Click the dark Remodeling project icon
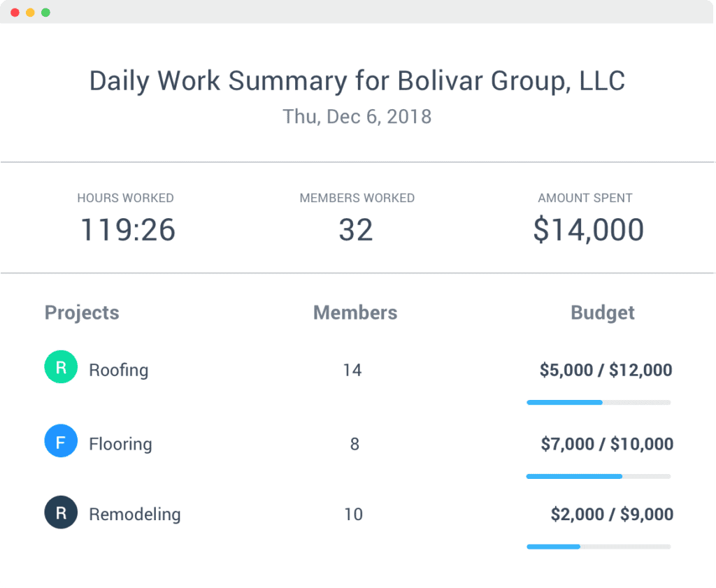The image size is (716, 588). (x=61, y=512)
